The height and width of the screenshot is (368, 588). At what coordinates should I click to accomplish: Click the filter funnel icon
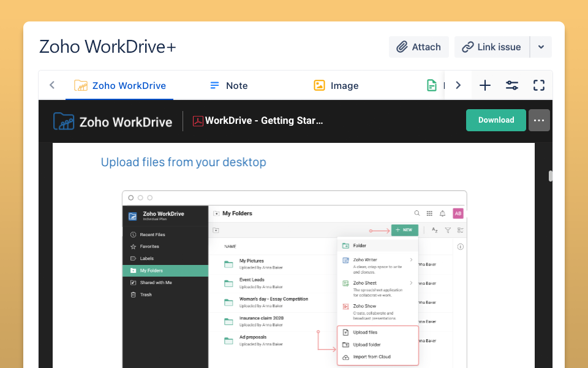(x=448, y=230)
